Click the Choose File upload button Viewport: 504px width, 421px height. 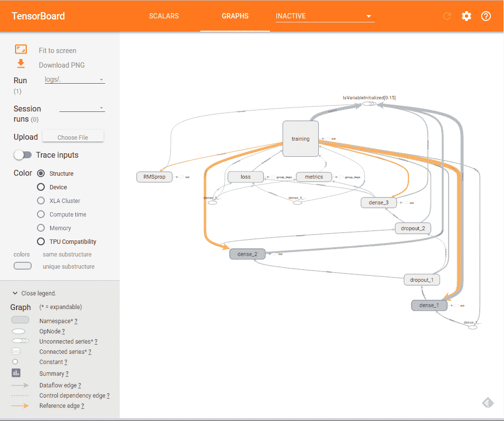(73, 137)
